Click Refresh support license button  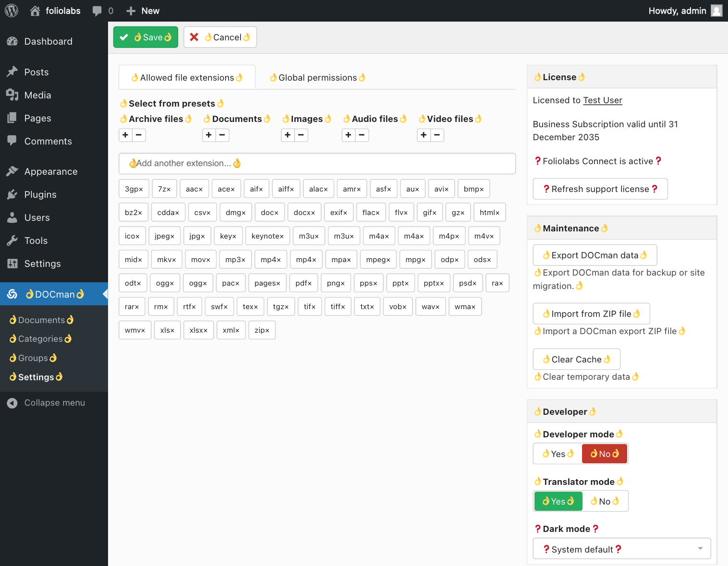tap(600, 189)
